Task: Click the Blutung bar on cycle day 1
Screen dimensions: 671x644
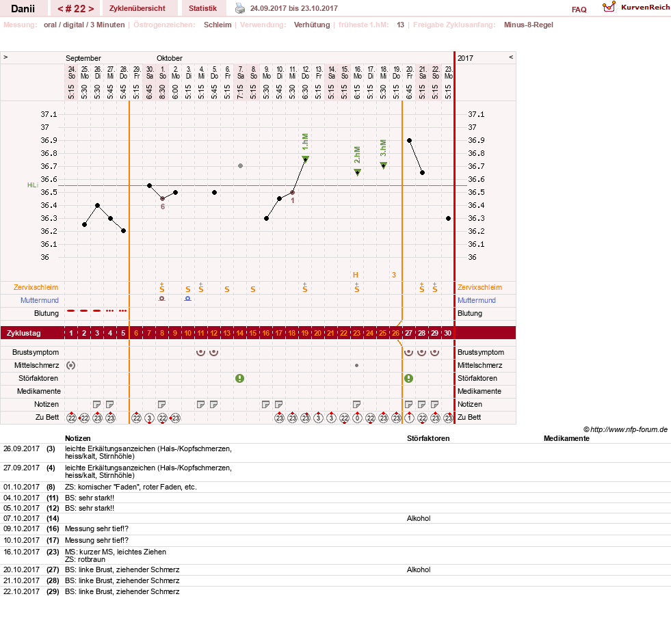Action: pyautogui.click(x=71, y=311)
